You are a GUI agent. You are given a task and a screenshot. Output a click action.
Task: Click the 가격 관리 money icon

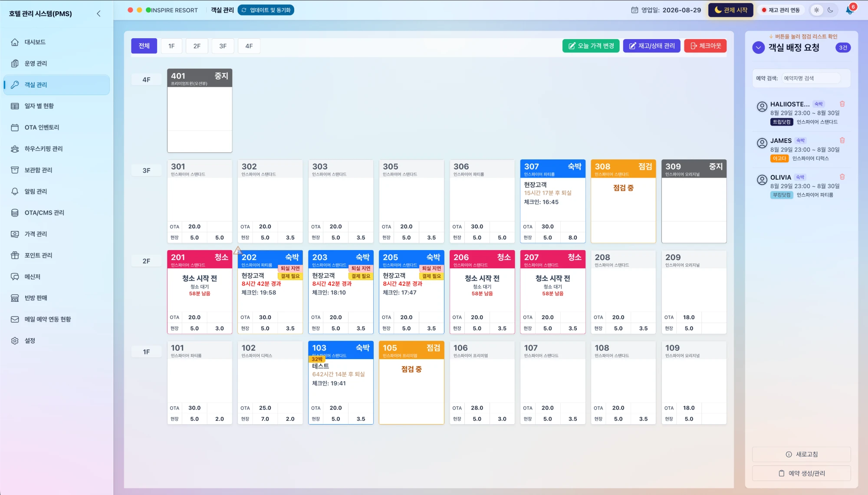pyautogui.click(x=15, y=234)
